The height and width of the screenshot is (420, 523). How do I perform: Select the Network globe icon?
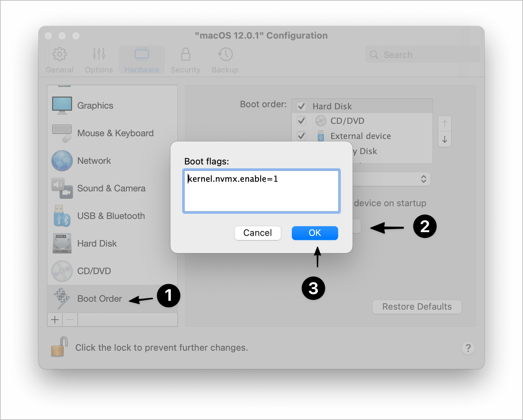coord(62,161)
